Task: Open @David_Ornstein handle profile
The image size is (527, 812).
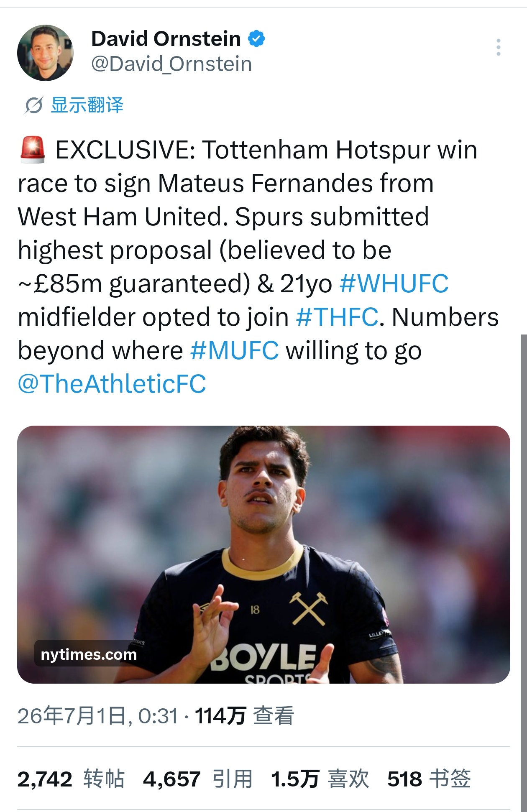Action: click(x=171, y=64)
